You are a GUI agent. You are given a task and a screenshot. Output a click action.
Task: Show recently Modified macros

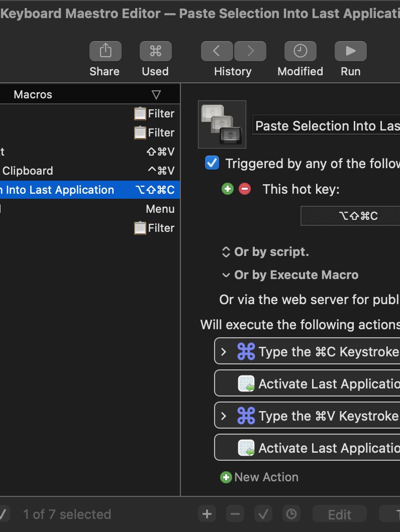coord(301,51)
